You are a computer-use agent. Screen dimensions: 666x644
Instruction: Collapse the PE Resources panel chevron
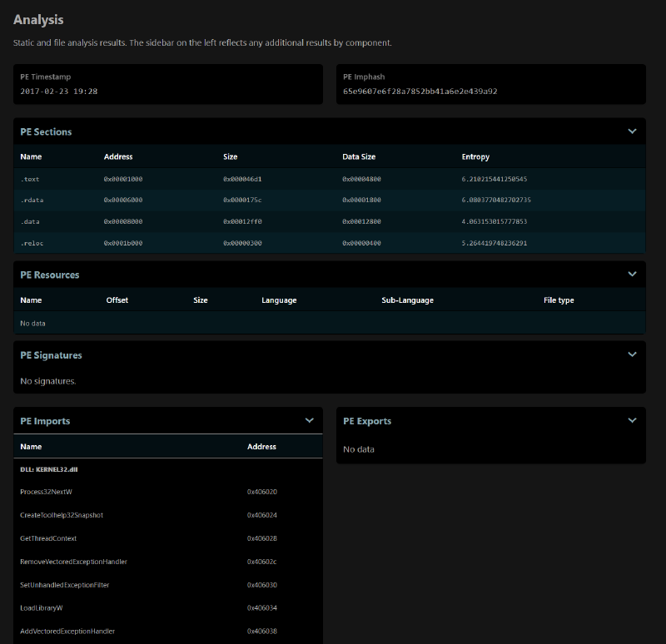pos(632,274)
